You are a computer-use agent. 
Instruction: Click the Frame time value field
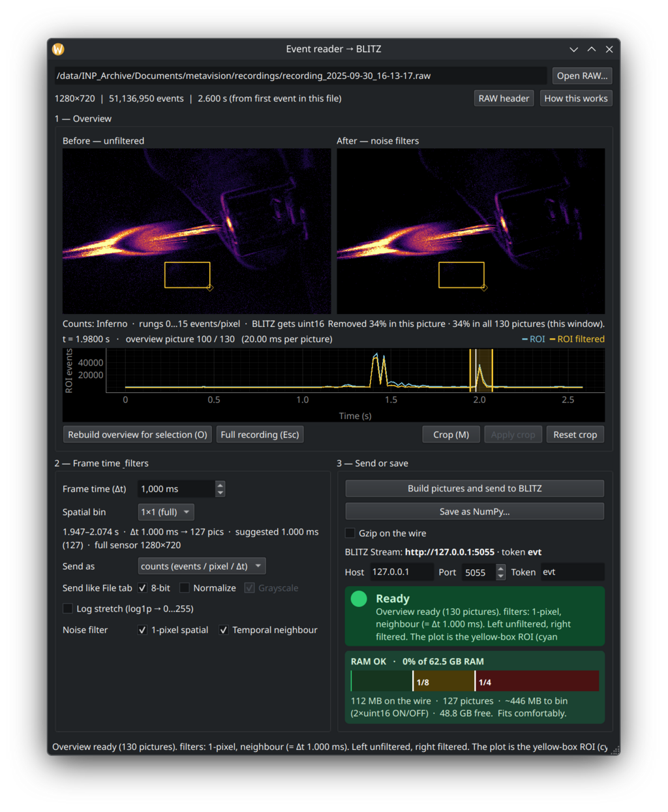click(176, 489)
